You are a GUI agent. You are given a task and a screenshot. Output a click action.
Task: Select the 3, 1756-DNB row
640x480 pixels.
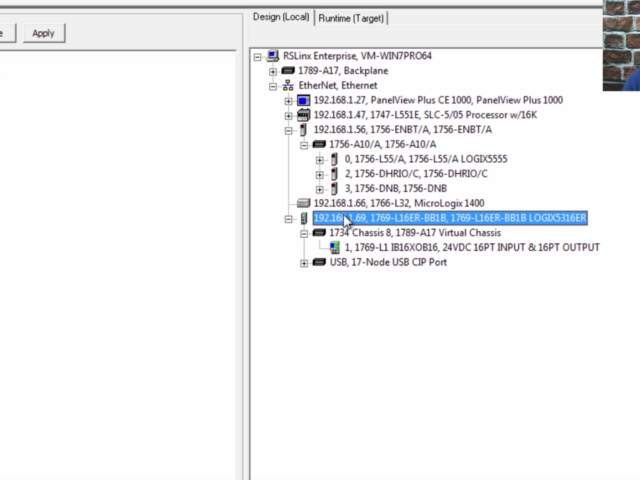pyautogui.click(x=396, y=188)
